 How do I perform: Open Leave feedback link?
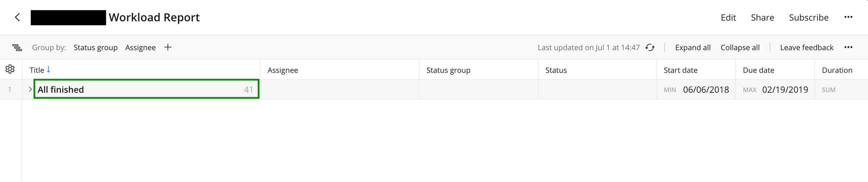click(806, 47)
